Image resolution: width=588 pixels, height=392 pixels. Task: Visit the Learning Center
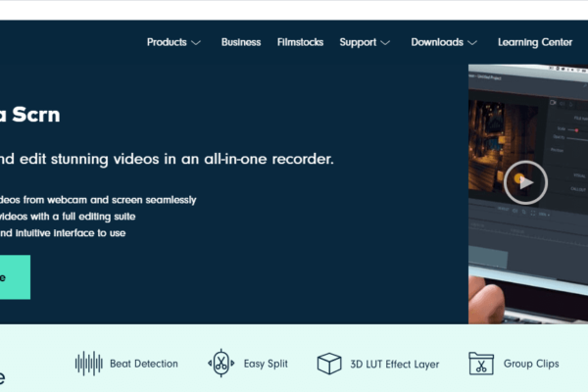535,42
